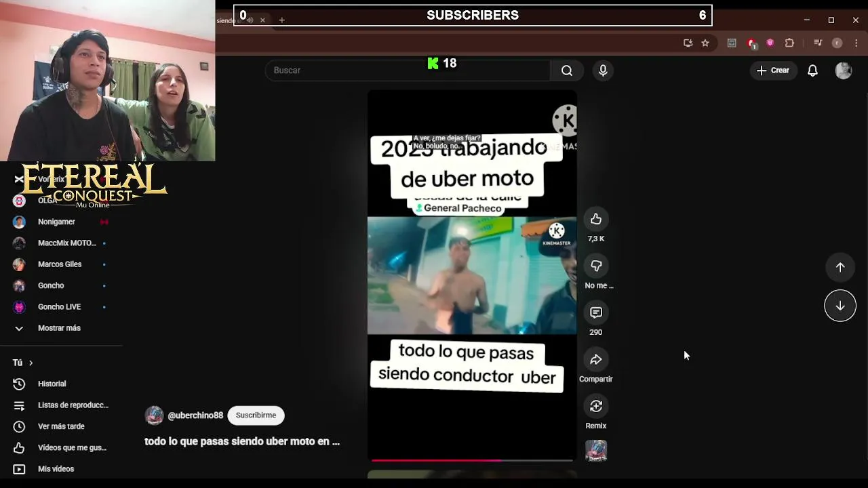Screen dimensions: 868x488
Task: Like the uber moto Short
Action: pos(596,219)
